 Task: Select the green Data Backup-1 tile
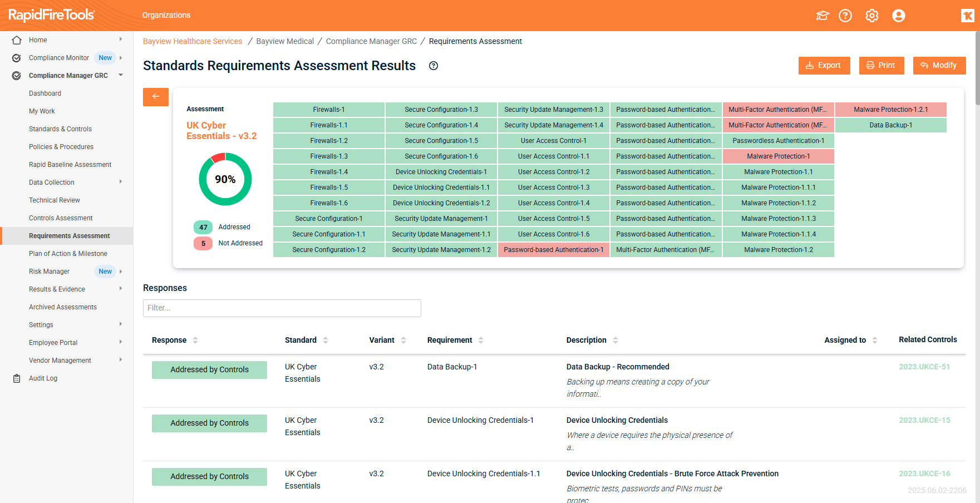(x=891, y=125)
